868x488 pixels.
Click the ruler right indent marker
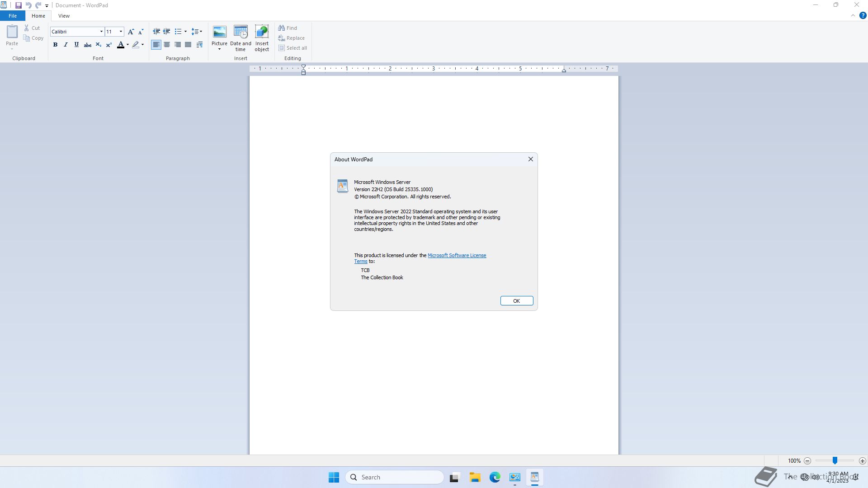pyautogui.click(x=564, y=70)
